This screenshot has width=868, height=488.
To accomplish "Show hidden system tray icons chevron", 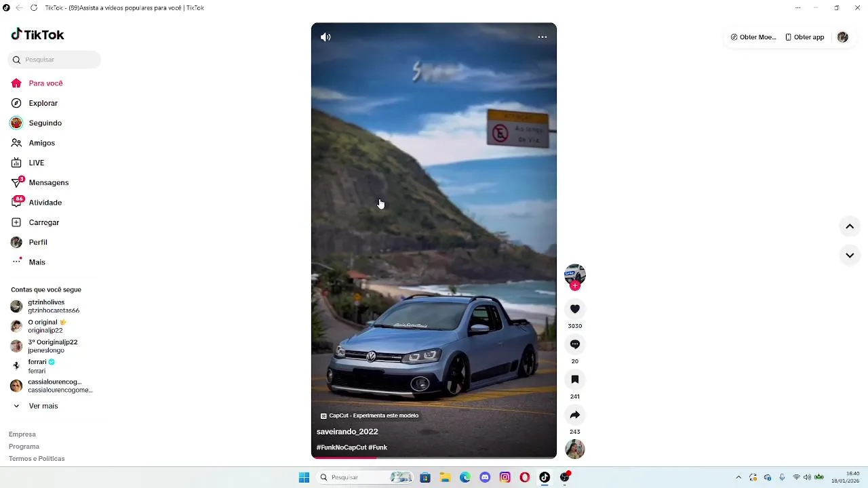I will click(x=738, y=478).
